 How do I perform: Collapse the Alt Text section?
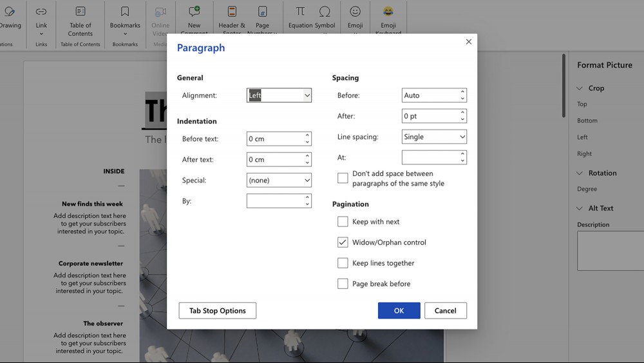(580, 208)
